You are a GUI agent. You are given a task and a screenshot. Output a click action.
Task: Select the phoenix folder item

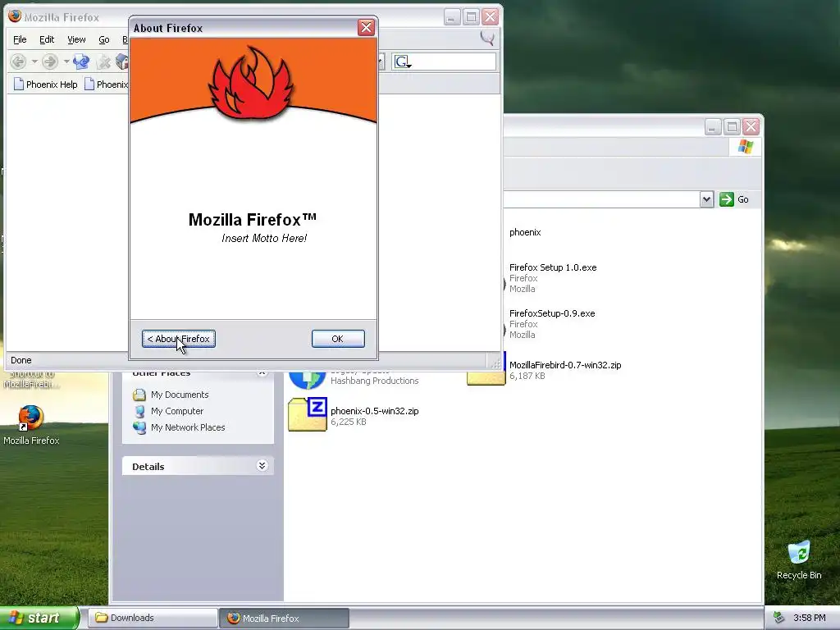tap(525, 232)
